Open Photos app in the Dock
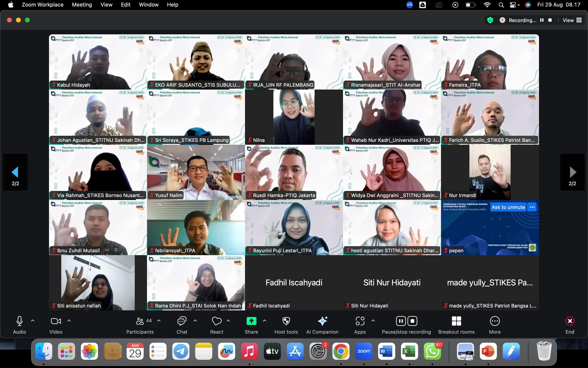This screenshot has width=588, height=368. click(x=89, y=351)
